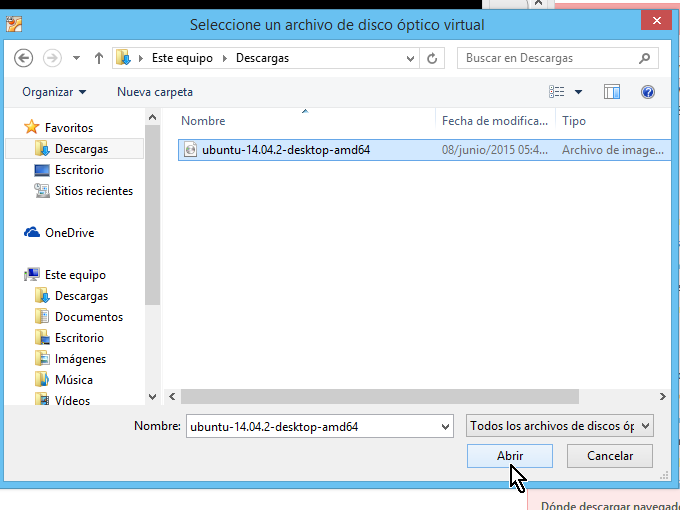Select Descargas under Favoritos
680x510 pixels.
click(81, 149)
